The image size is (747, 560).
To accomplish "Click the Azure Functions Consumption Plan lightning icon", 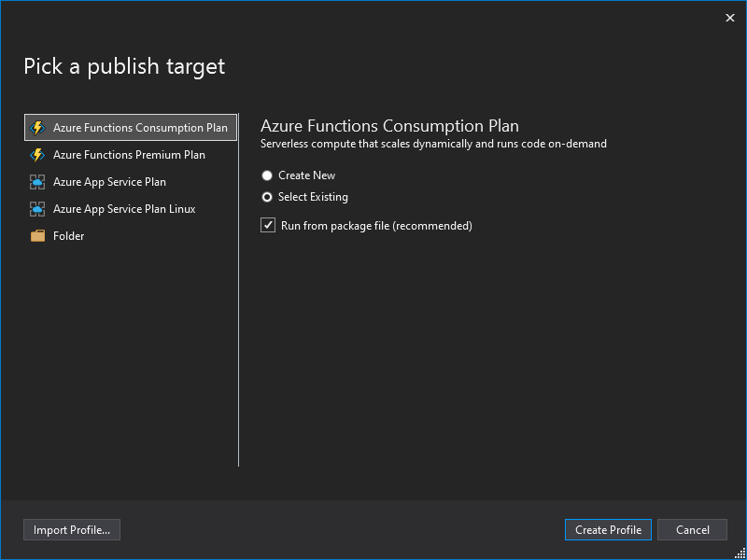I will (37, 128).
